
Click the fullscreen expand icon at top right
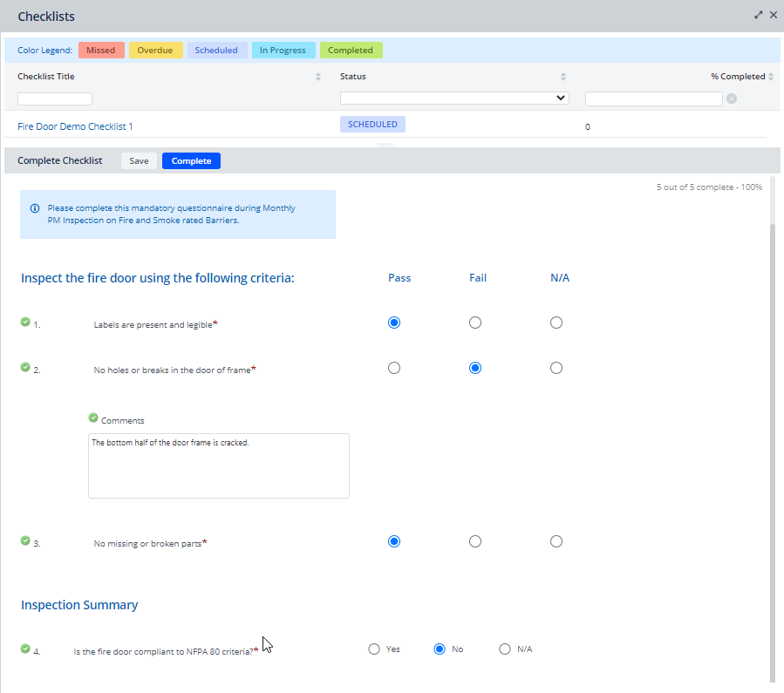point(759,14)
